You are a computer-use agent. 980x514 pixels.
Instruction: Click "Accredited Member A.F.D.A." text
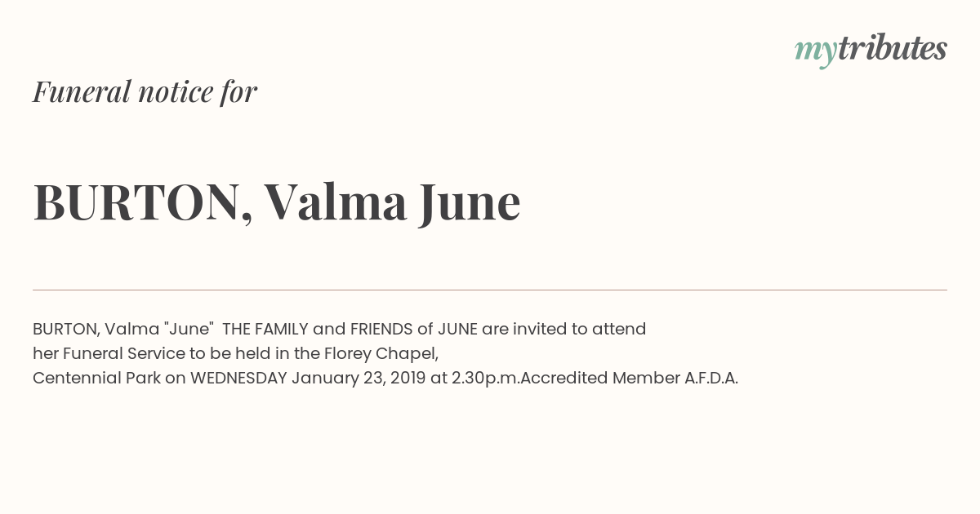coord(629,378)
